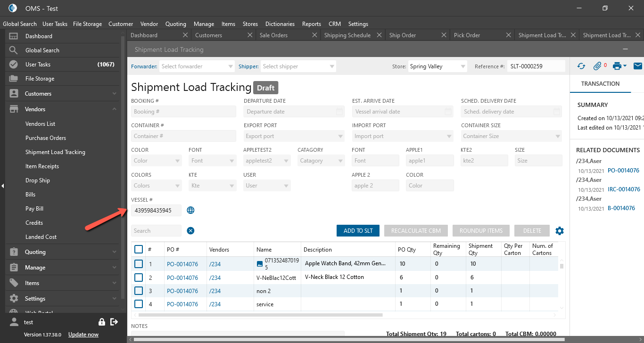Click the Booking # input field
This screenshot has width=644, height=343.
[x=183, y=112]
